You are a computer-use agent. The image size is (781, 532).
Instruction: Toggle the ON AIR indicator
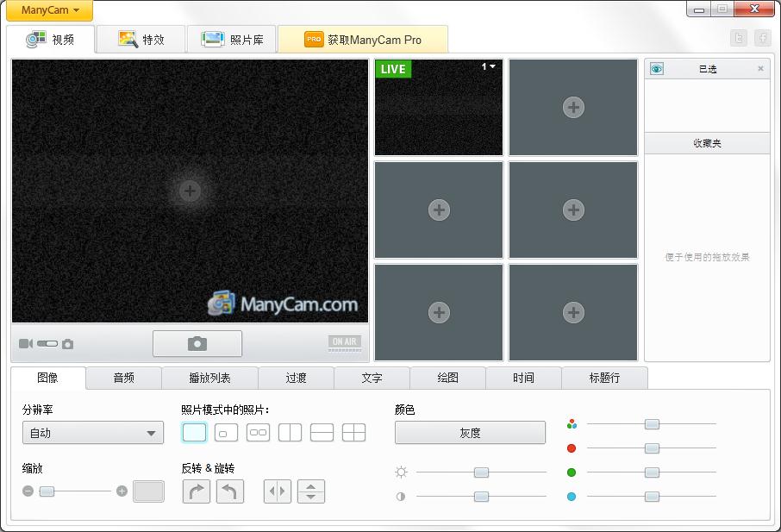tap(344, 342)
